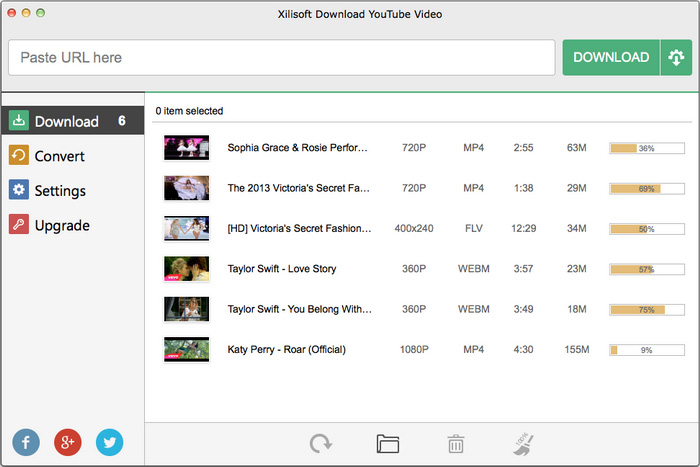
Task: Click the trash delete icon
Action: tap(455, 444)
